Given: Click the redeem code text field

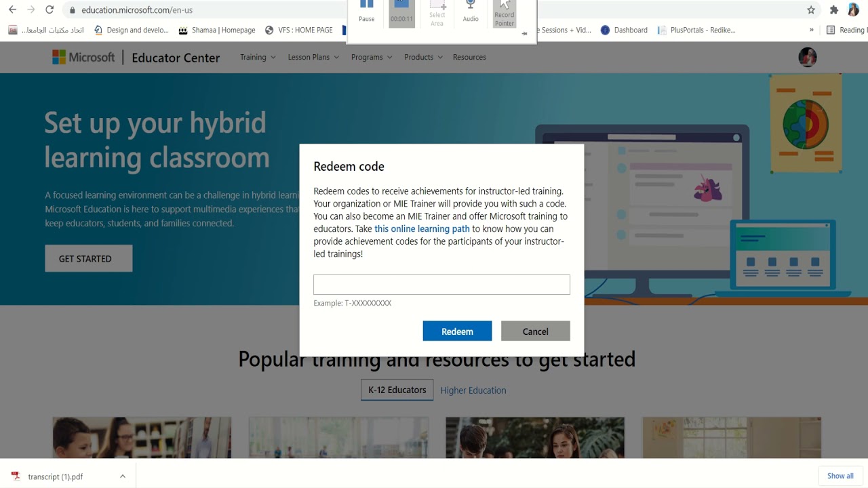Looking at the screenshot, I should (x=441, y=285).
